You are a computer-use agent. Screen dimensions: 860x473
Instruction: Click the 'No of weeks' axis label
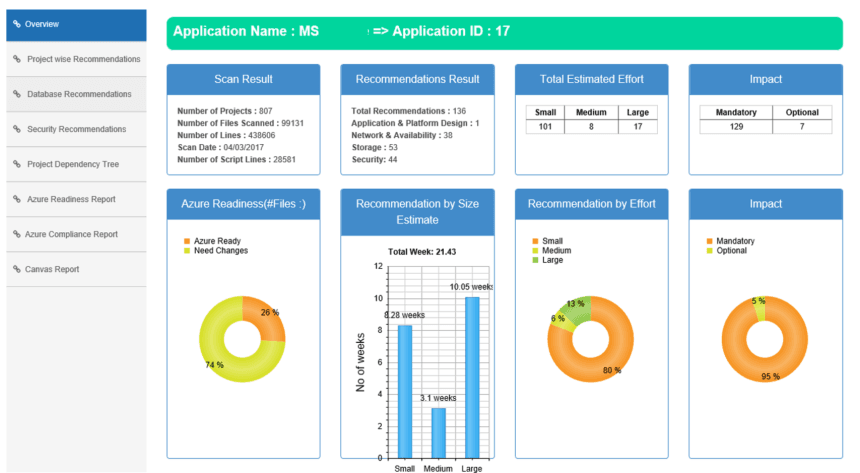point(360,363)
